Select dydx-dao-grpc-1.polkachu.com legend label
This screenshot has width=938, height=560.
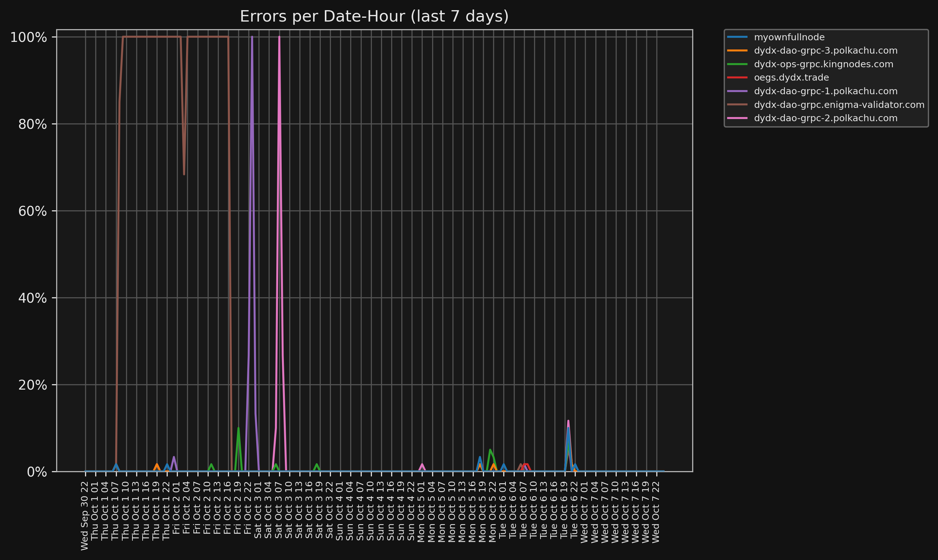coord(826,91)
